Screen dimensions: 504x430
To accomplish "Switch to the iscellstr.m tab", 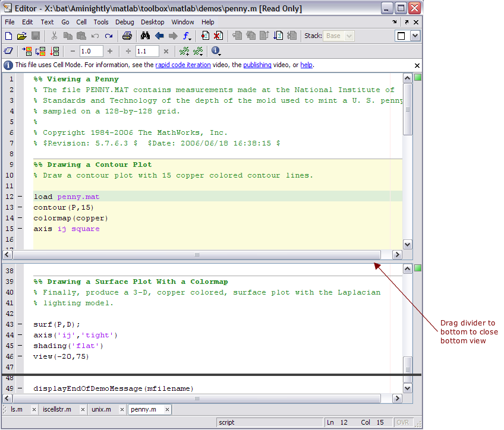I will pos(56,410).
